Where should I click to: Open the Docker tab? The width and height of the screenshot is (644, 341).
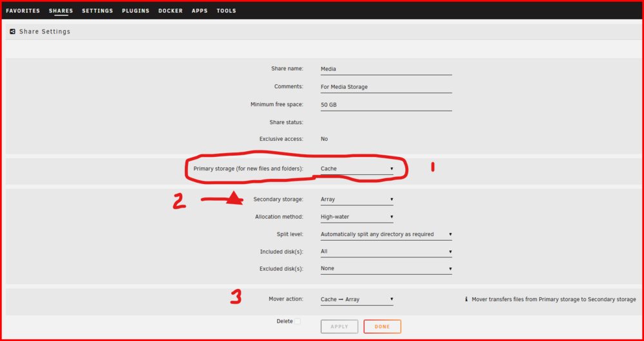pos(171,11)
